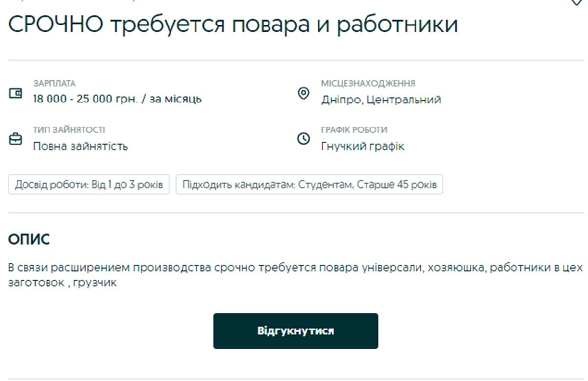Select the briefcase icon for ТИП ЗАЙНЯТОСТІ
The image size is (588, 381).
(16, 138)
